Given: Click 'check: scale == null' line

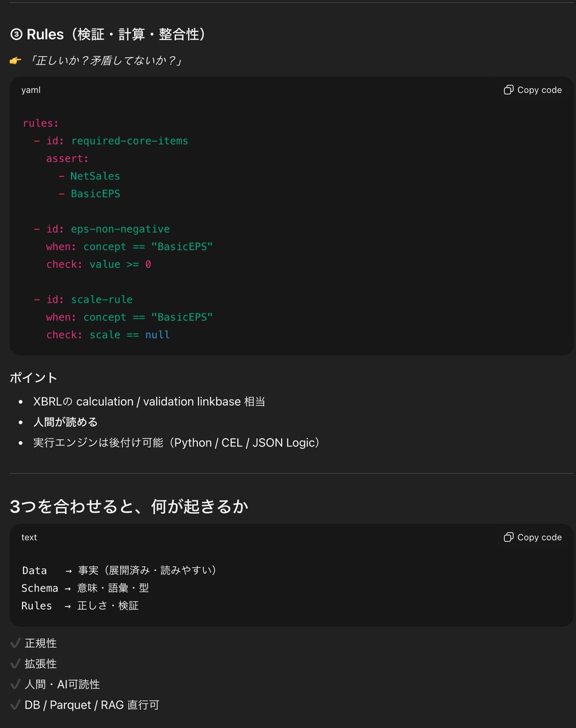Looking at the screenshot, I should point(108,334).
